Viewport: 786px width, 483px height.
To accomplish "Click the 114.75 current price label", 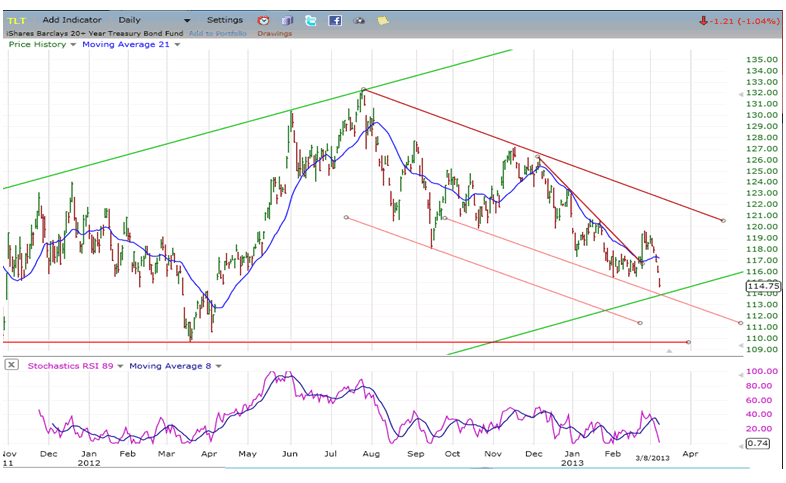I will tap(762, 286).
